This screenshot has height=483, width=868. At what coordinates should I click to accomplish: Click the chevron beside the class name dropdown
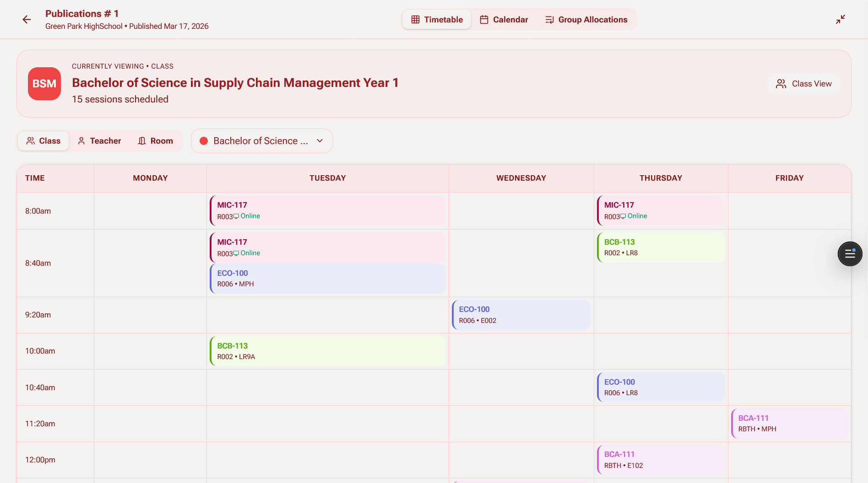(320, 141)
